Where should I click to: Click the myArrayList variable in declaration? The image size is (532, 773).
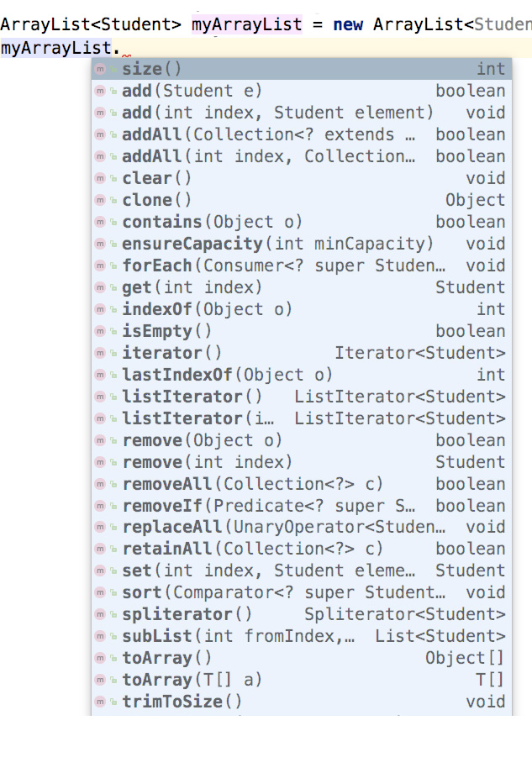(246, 24)
